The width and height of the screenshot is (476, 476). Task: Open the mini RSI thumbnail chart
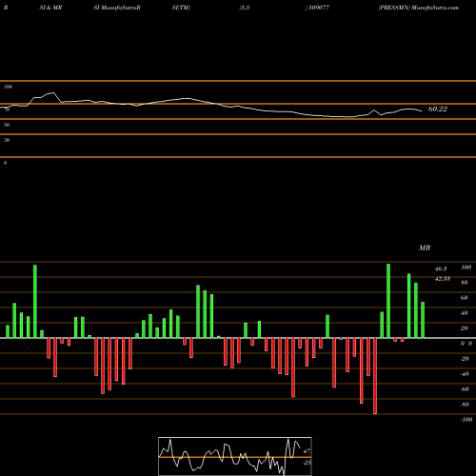(x=235, y=456)
